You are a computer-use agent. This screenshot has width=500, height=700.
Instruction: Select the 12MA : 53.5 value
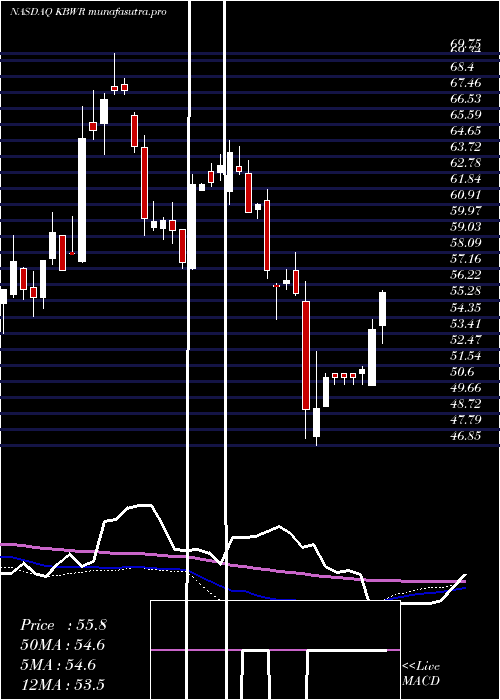point(63,685)
